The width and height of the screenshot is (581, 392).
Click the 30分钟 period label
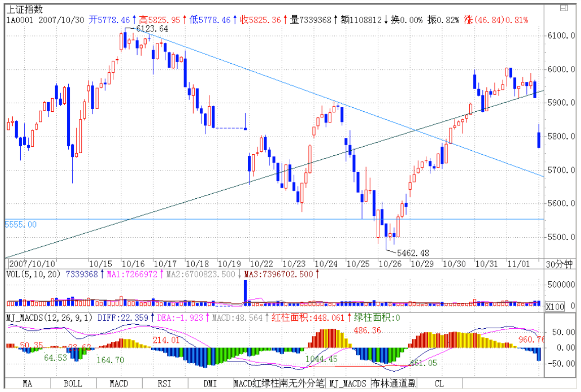pos(559,264)
